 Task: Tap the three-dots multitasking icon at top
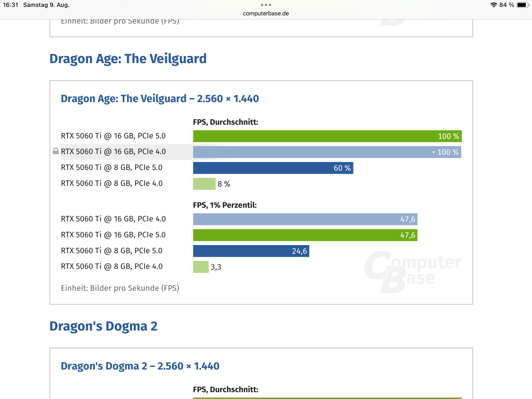pos(266,5)
